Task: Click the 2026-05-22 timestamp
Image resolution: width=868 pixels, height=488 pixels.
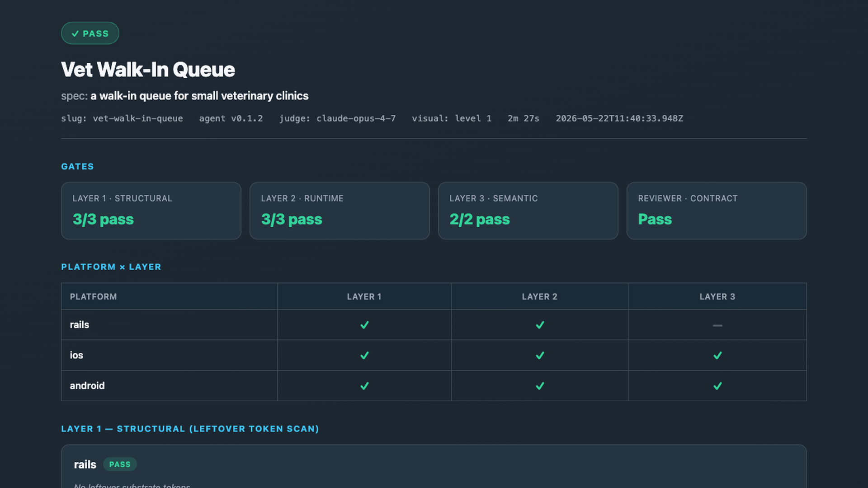Action: point(619,118)
